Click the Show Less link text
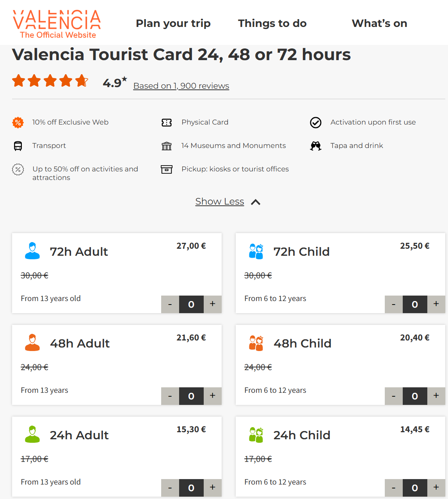This screenshot has width=448, height=499. 220,201
